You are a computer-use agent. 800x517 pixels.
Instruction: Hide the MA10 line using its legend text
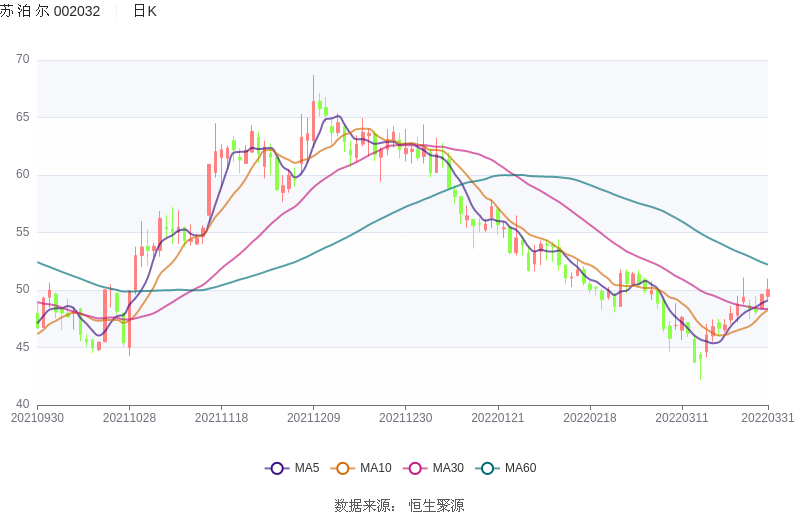(x=375, y=468)
